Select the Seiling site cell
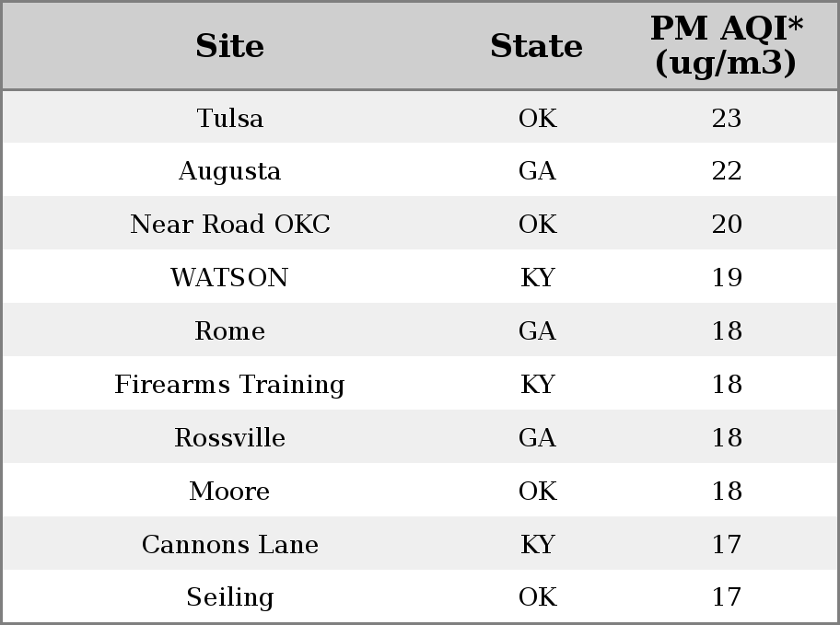840x625 pixels. point(230,597)
